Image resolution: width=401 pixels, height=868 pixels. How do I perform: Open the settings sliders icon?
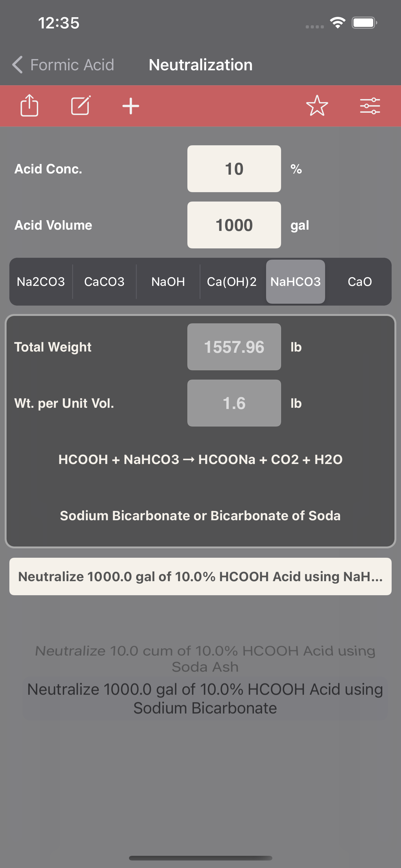(x=370, y=106)
